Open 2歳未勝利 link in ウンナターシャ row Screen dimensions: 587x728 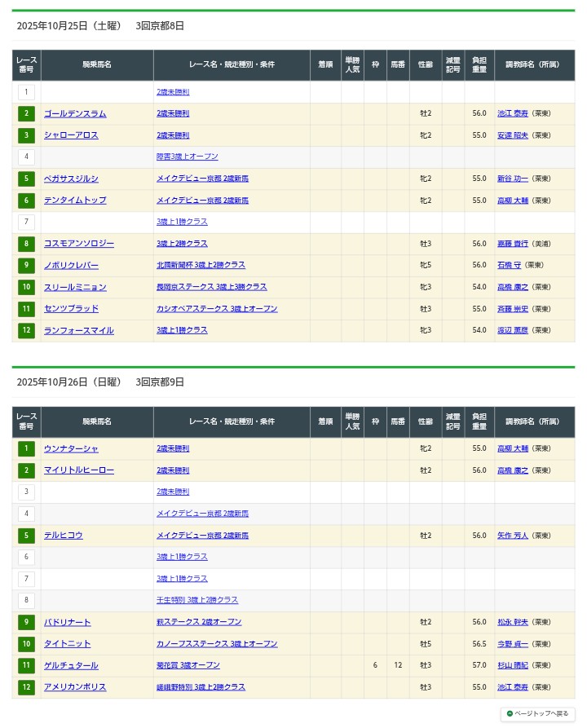coord(173,448)
